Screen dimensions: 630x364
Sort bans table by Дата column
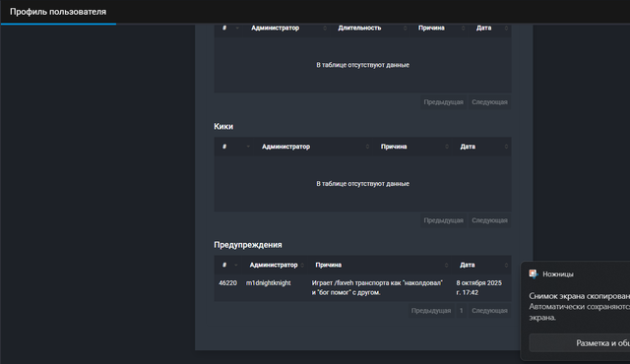pos(490,29)
